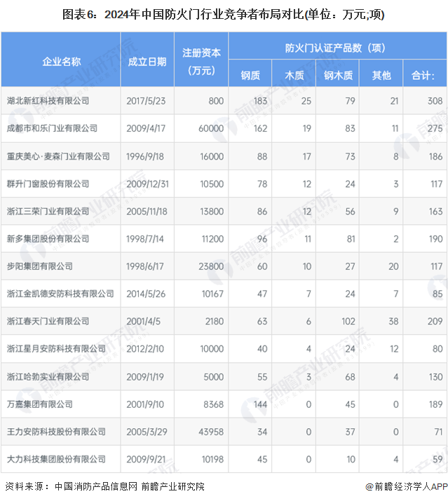Click registered capital value '23800'
This screenshot has width=448, height=501.
click(211, 266)
